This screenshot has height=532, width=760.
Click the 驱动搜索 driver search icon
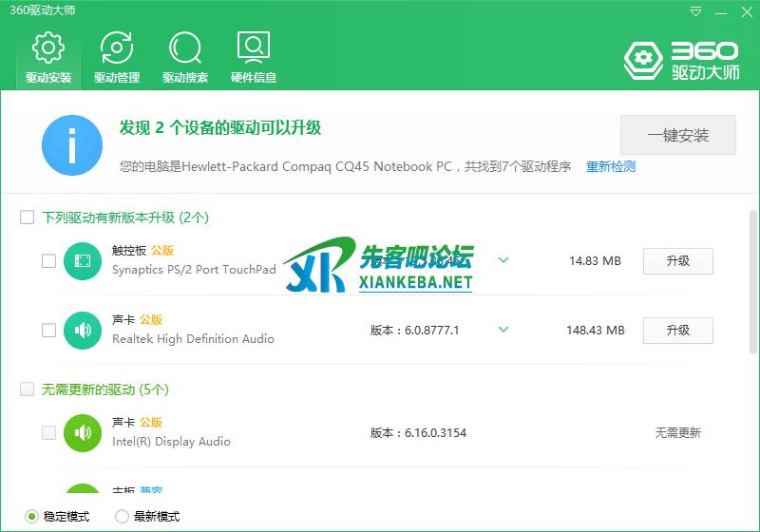click(185, 47)
